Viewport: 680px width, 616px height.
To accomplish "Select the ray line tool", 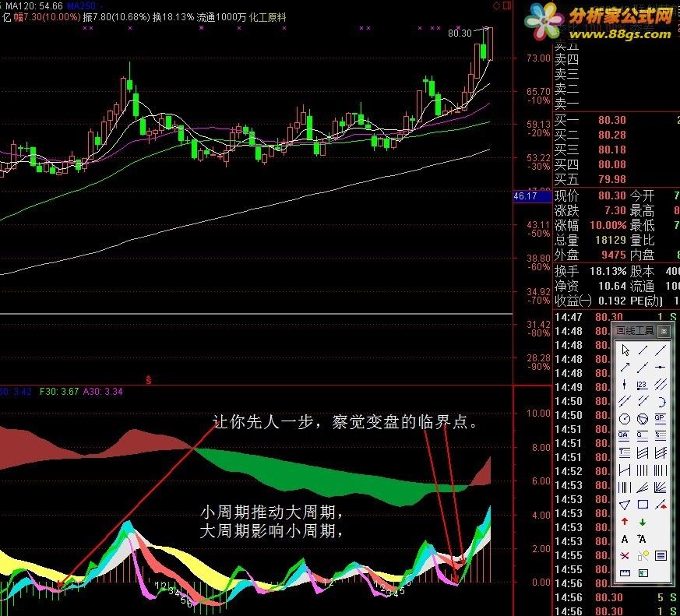I will coord(643,367).
